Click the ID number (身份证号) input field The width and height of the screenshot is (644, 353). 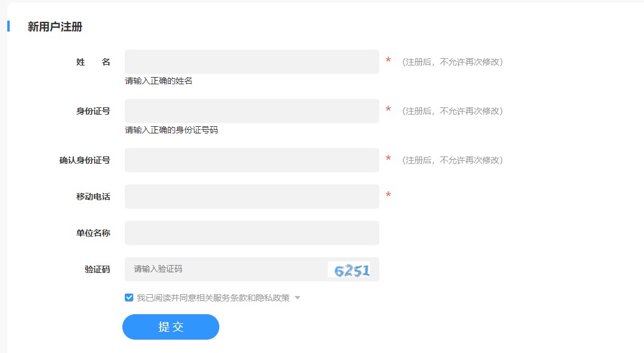point(251,110)
